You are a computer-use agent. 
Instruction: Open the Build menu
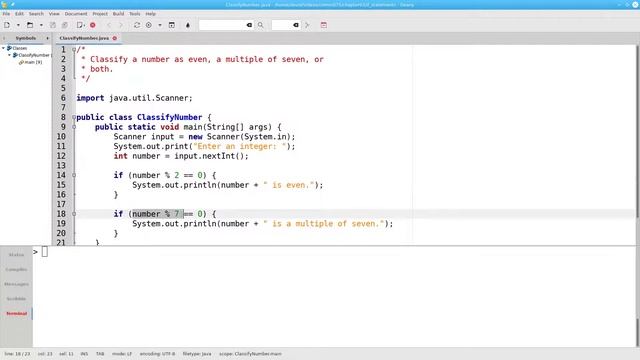tap(118, 14)
